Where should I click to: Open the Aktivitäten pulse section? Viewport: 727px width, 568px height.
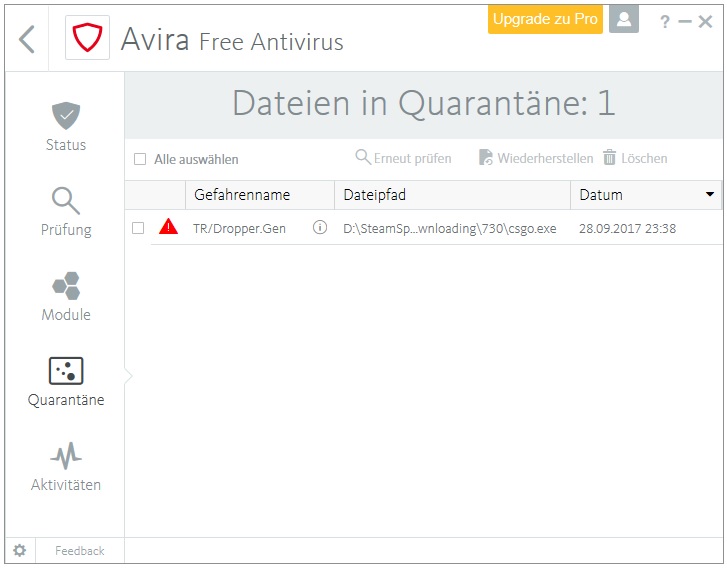click(66, 467)
